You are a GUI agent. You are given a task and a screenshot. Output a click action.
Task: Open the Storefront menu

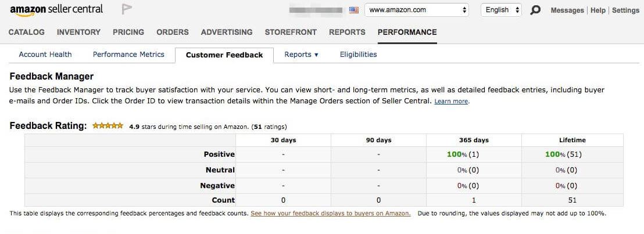[291, 32]
